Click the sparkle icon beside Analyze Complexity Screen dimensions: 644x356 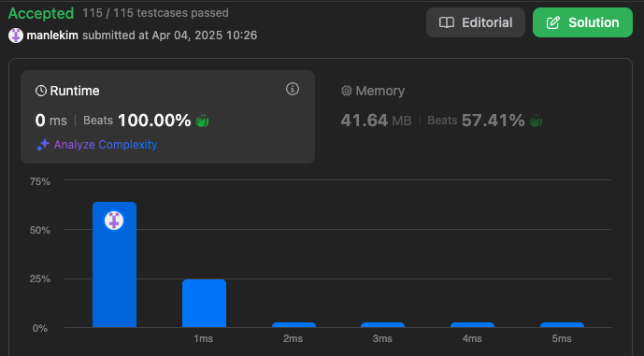coord(43,145)
